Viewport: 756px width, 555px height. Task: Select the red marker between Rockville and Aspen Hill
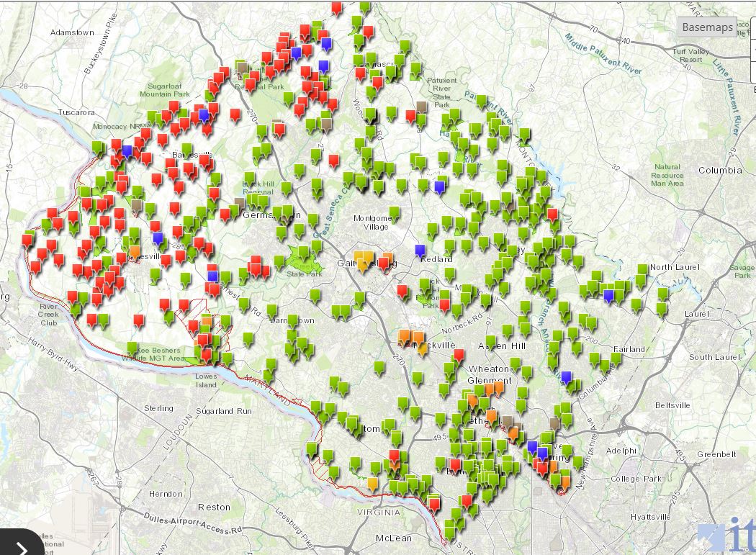(459, 355)
